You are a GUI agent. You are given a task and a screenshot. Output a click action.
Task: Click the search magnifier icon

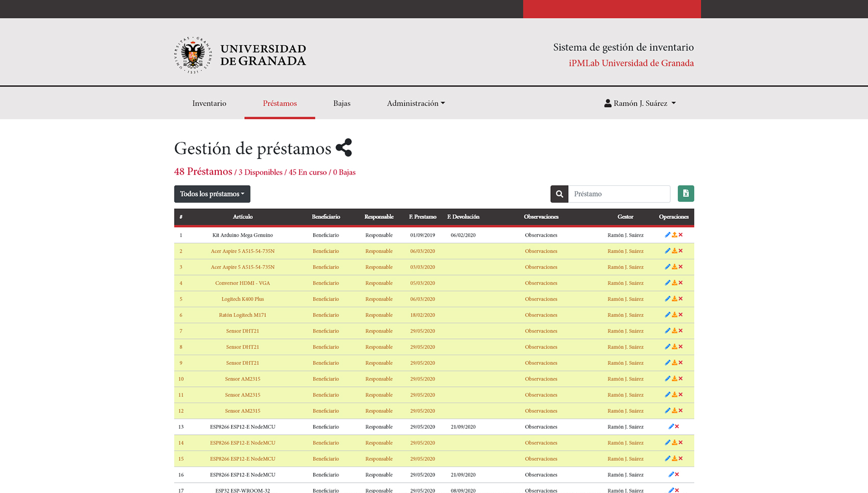pyautogui.click(x=559, y=193)
